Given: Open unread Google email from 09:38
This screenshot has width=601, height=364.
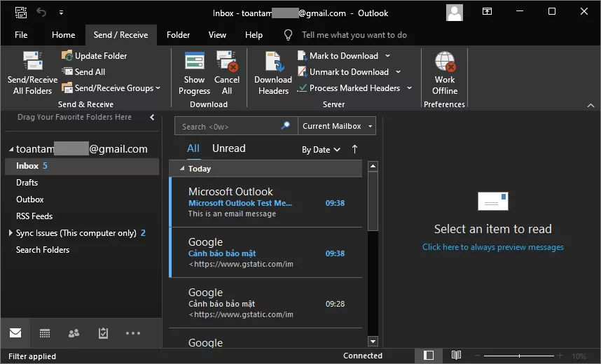Looking at the screenshot, I should [266, 253].
